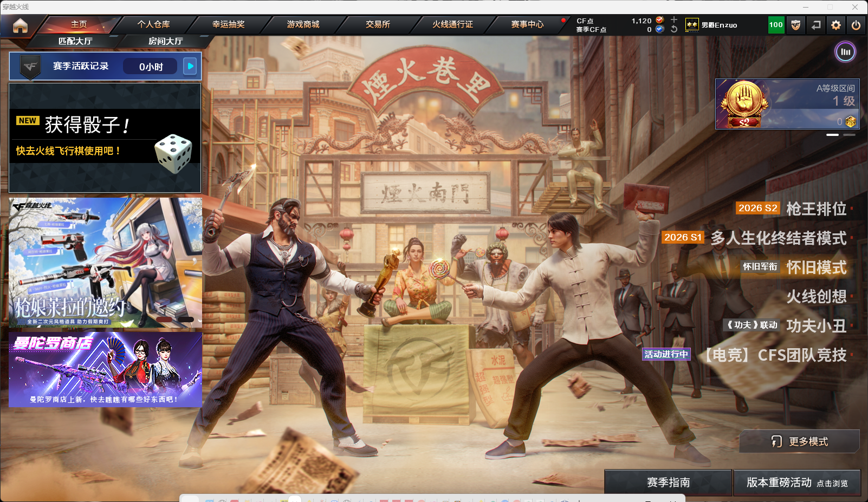Click the refresh arrow beside season CF points

click(674, 29)
